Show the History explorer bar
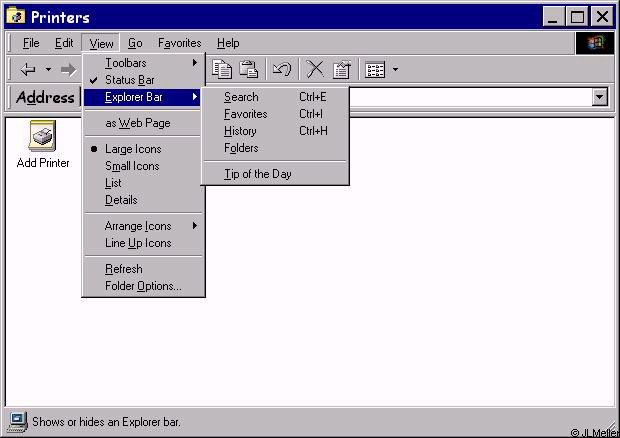This screenshot has height=438, width=620. pos(275,131)
